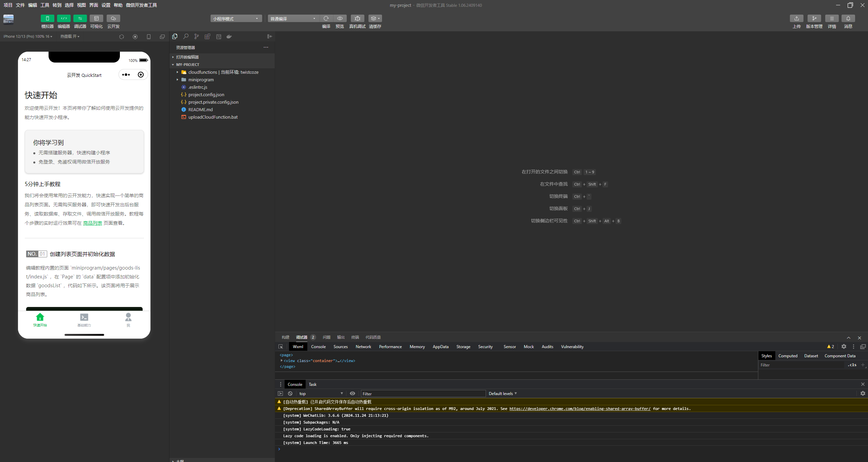Open the search icon in the explorer sidebar

(x=186, y=36)
